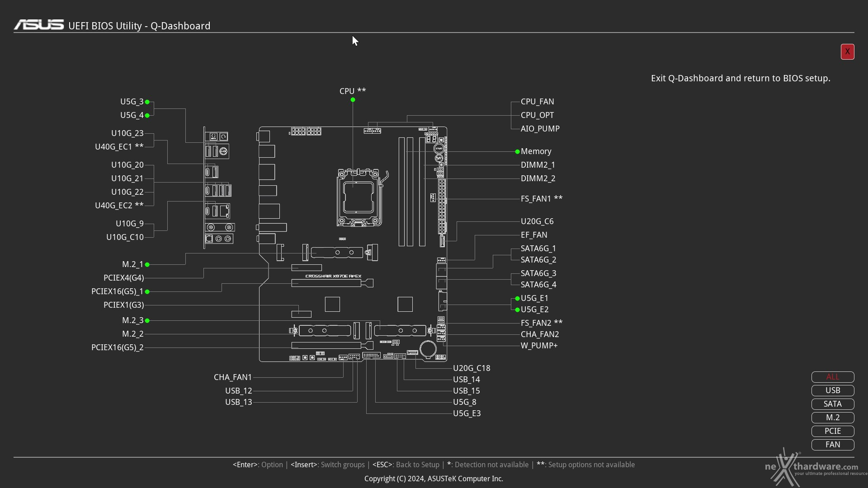The width and height of the screenshot is (868, 488).
Task: Click the U5G_E3 label
Action: point(467,413)
